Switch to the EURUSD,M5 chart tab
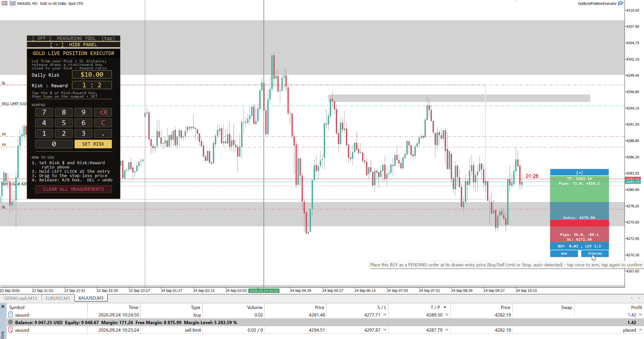The width and height of the screenshot is (644, 339). pos(58,298)
